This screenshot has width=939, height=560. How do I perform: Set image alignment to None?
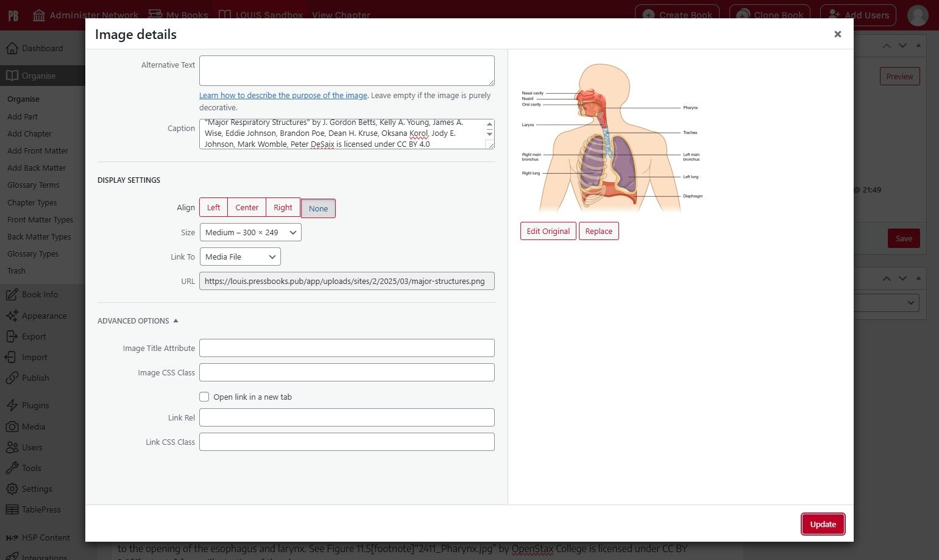tap(318, 208)
